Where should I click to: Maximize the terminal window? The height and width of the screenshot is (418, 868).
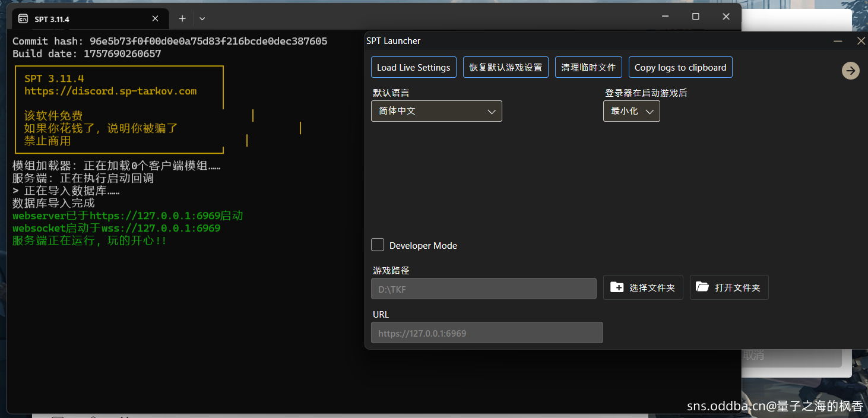click(696, 17)
